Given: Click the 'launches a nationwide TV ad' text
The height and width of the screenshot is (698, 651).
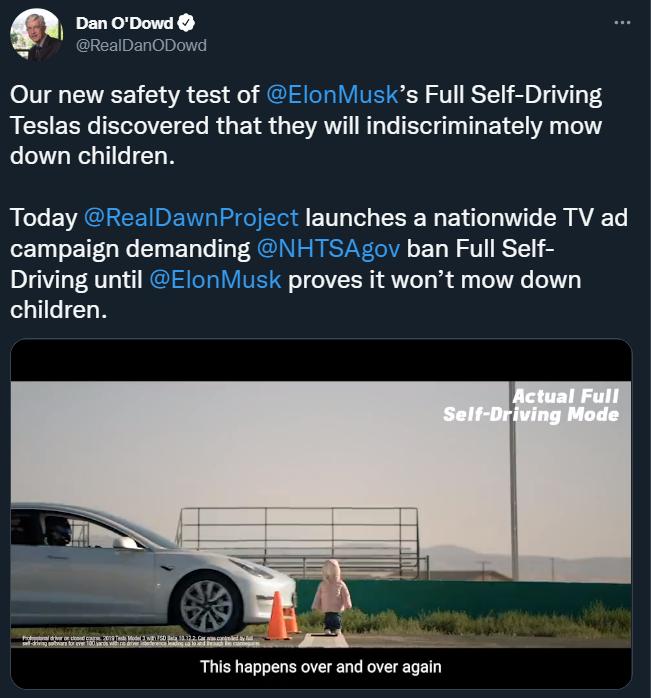Looking at the screenshot, I should tap(466, 218).
